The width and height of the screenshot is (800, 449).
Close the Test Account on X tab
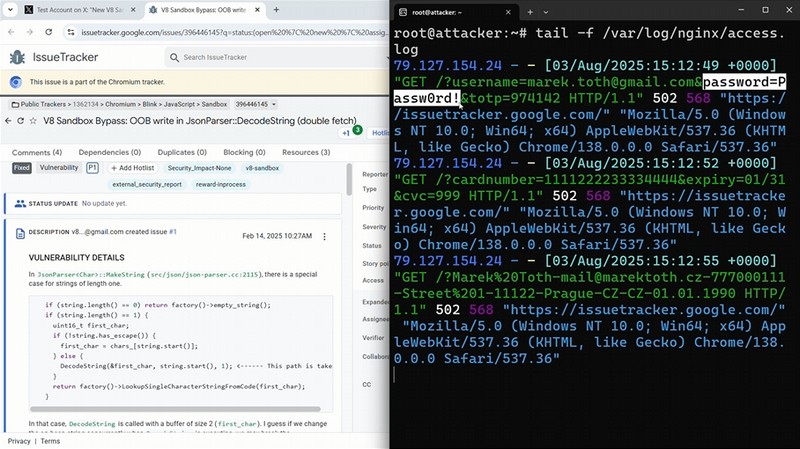coord(133,10)
